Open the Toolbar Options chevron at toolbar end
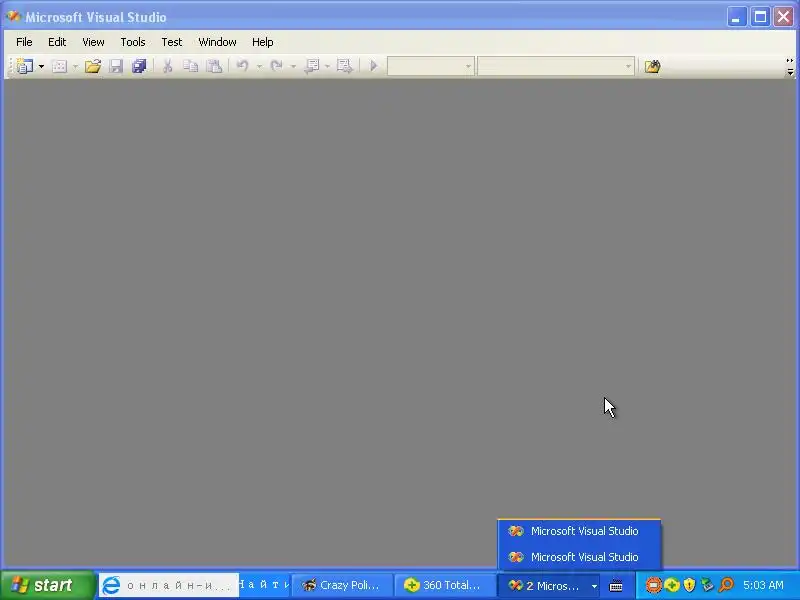Viewport: 800px width, 600px height. (790, 67)
